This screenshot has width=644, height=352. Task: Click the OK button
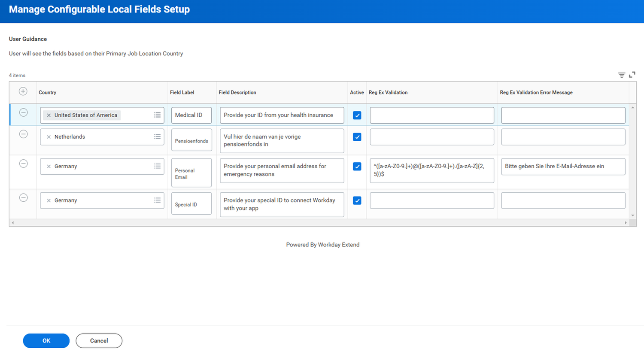tap(46, 340)
